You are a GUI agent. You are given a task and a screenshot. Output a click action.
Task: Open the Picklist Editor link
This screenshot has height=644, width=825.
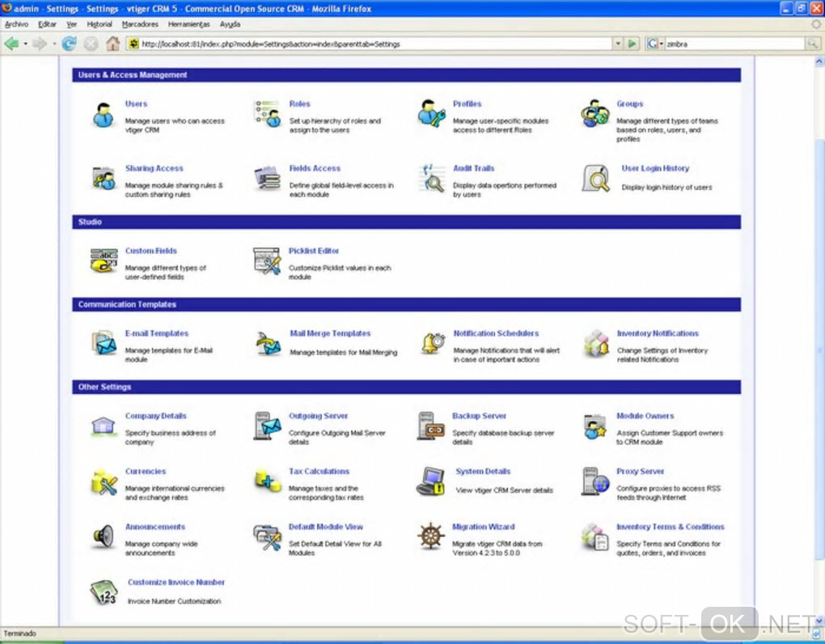[x=314, y=251]
